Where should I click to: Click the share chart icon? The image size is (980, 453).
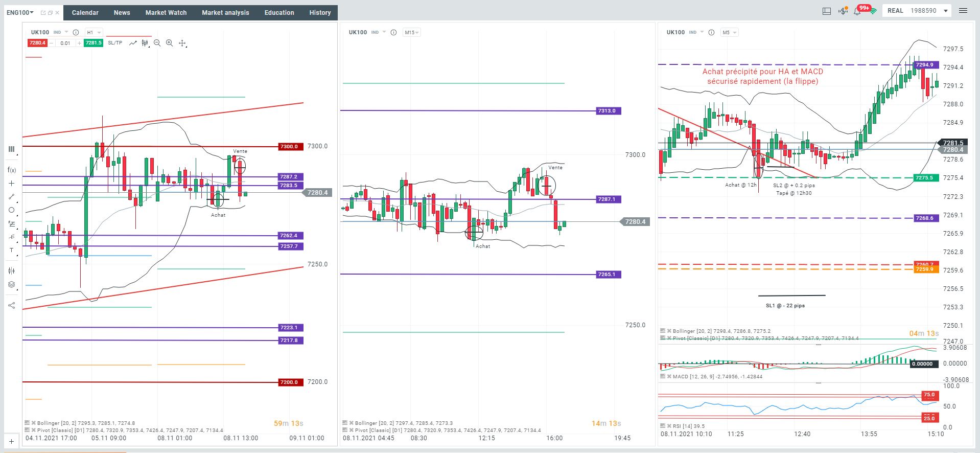click(x=11, y=305)
